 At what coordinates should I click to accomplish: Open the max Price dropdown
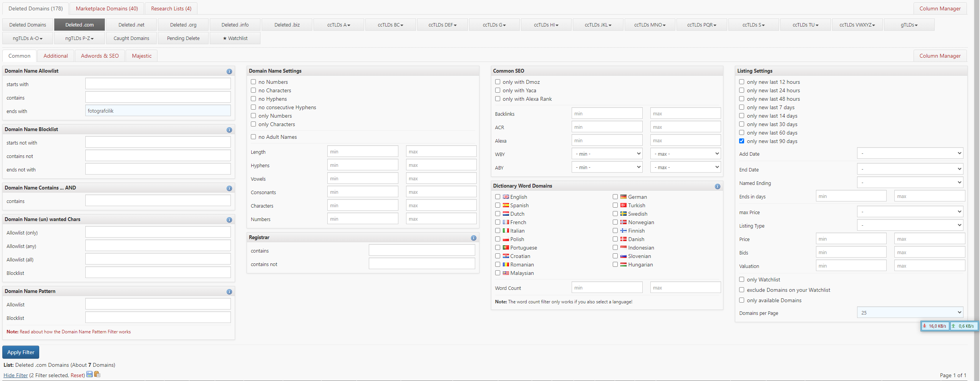pyautogui.click(x=910, y=212)
